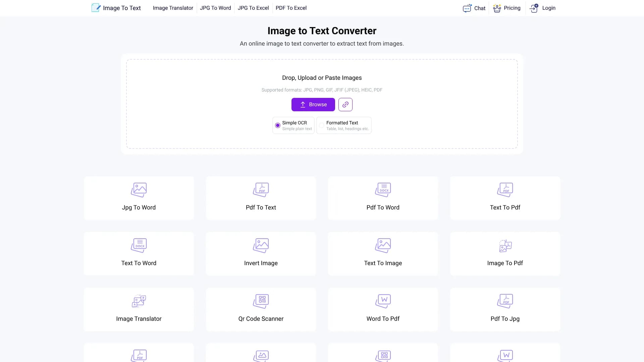Open the PDF To Excel page
Screen dimensions: 644x362
pyautogui.click(x=291, y=8)
